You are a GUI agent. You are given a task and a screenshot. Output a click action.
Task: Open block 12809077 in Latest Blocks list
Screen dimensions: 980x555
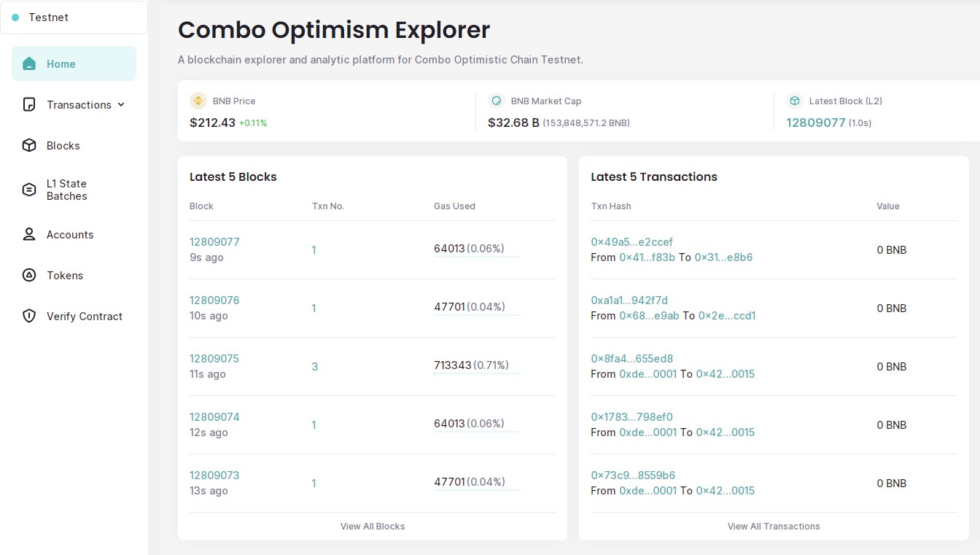tap(214, 242)
